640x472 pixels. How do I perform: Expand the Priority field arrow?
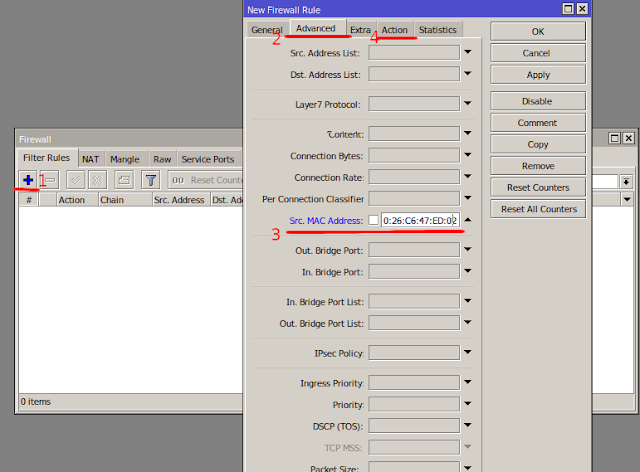coord(468,404)
